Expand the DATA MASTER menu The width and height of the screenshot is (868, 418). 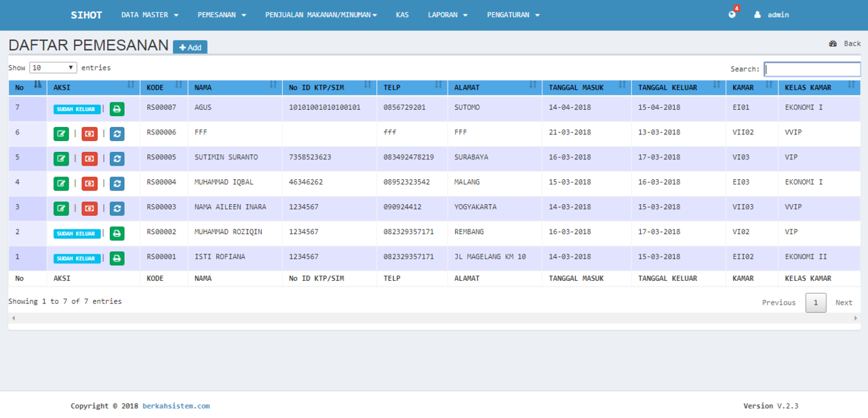(150, 15)
